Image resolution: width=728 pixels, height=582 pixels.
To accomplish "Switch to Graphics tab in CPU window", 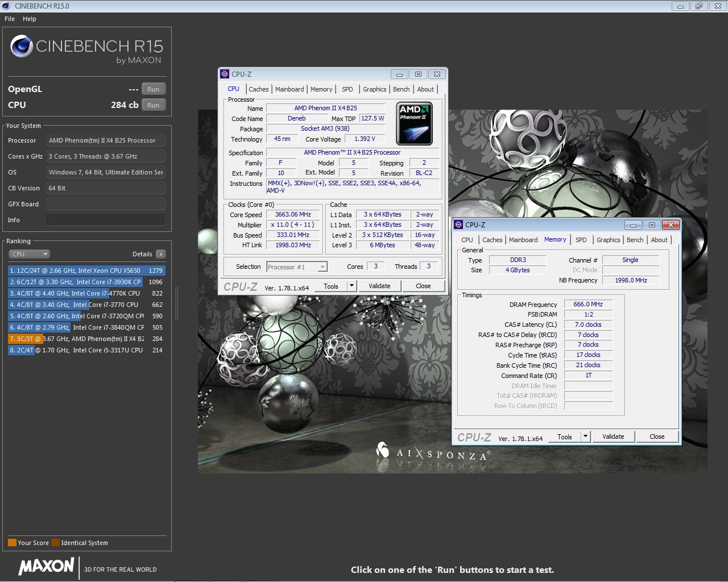I will coord(375,89).
